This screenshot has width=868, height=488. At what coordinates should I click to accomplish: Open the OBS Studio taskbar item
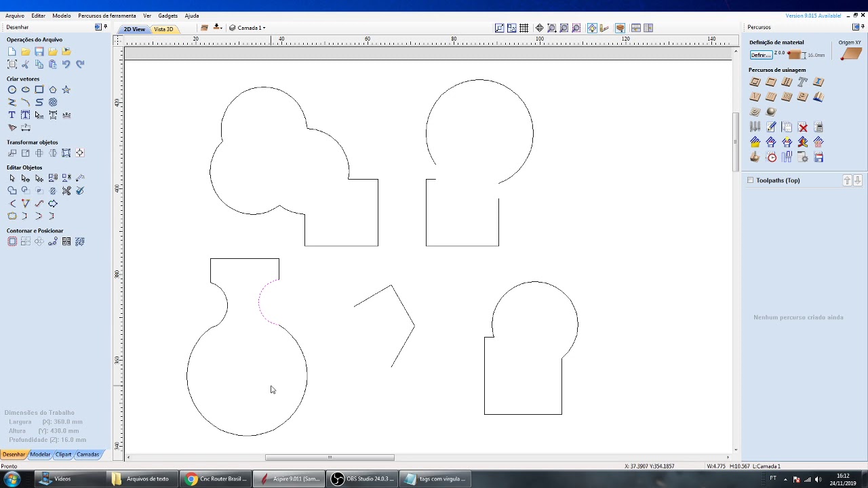coord(363,479)
